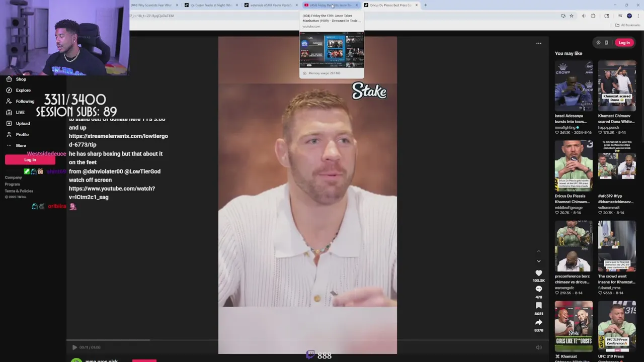Mute the video volume speaker icon
The image size is (644, 362).
coord(538,347)
